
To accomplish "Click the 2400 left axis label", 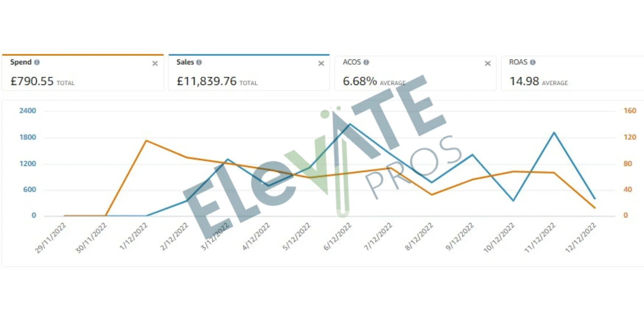I will pyautogui.click(x=28, y=111).
